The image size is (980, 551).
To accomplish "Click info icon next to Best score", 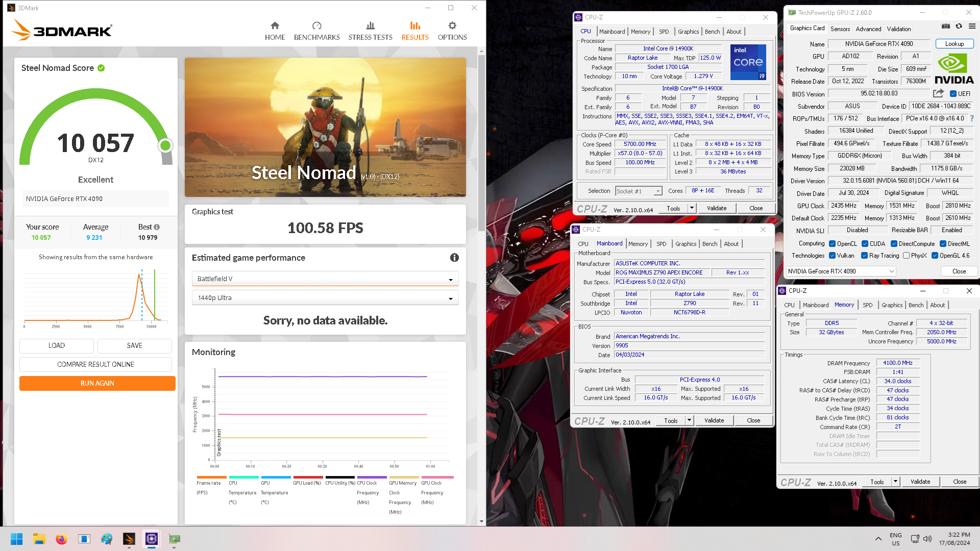I will [157, 227].
